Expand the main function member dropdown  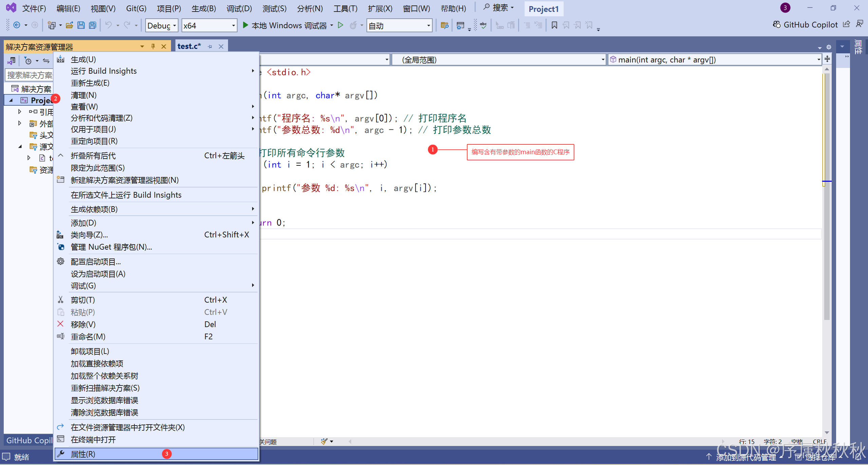(818, 60)
